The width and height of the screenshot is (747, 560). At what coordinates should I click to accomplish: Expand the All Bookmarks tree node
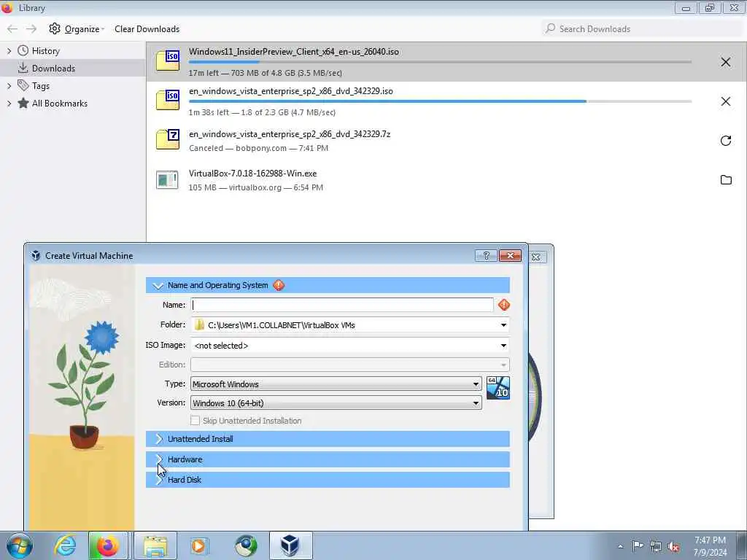coord(9,104)
